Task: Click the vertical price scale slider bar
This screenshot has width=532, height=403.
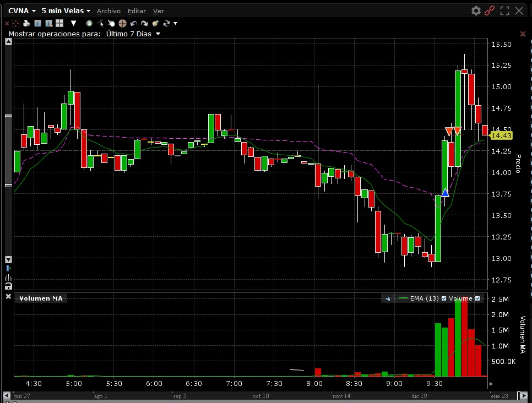Action: pos(8,151)
